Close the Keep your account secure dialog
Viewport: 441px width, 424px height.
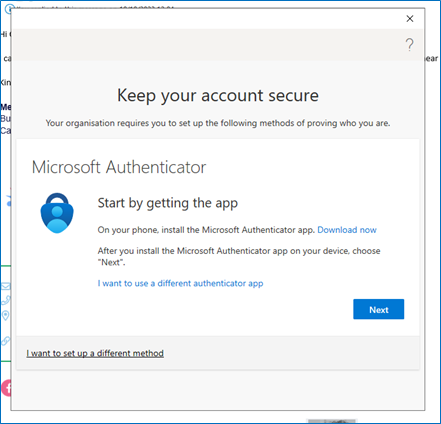[x=410, y=19]
